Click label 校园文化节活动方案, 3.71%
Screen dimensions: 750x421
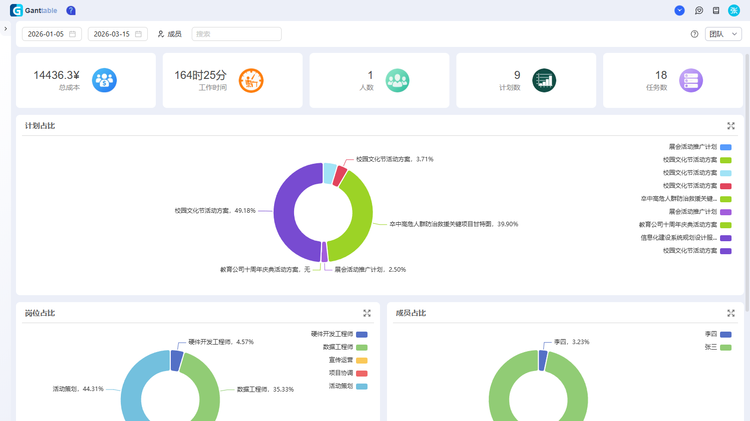click(x=395, y=159)
